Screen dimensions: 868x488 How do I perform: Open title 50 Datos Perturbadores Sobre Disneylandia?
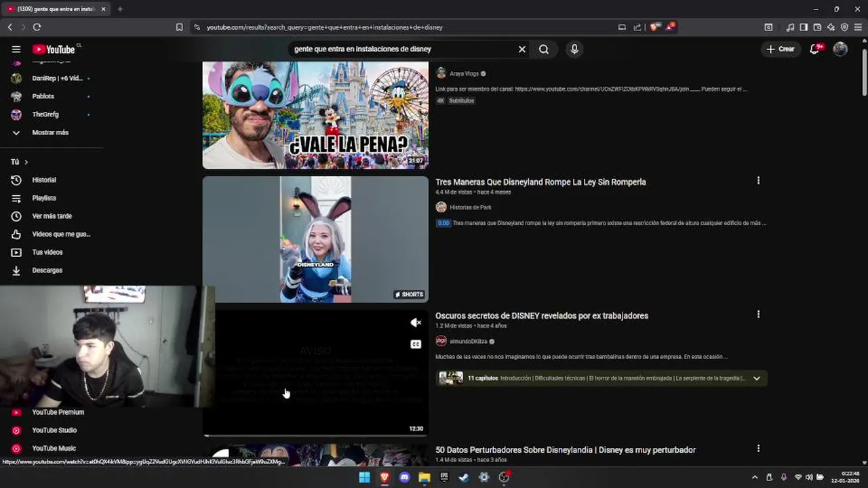(x=566, y=450)
